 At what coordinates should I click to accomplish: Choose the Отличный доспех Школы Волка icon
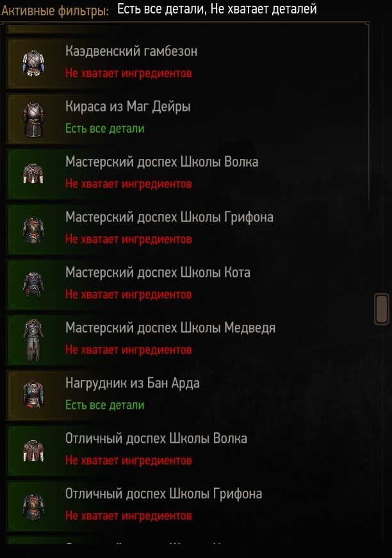(33, 450)
